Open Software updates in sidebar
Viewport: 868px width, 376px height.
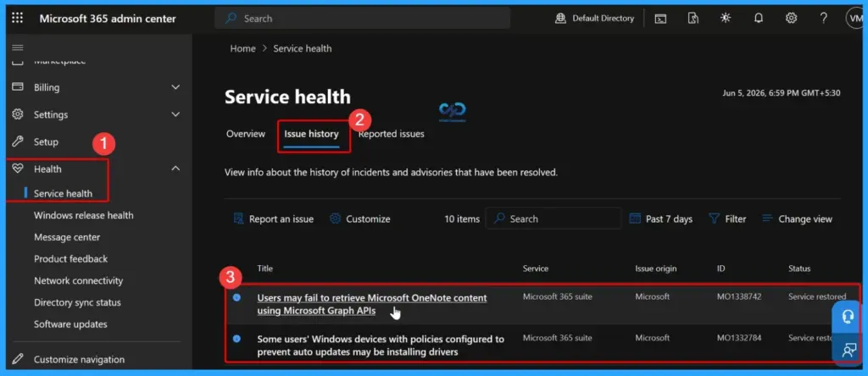70,324
